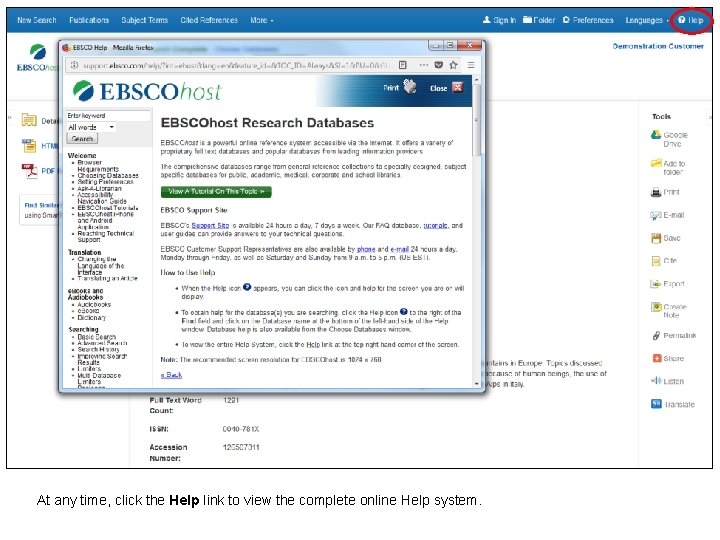Click the Back link at bottom of Help

pos(171,375)
